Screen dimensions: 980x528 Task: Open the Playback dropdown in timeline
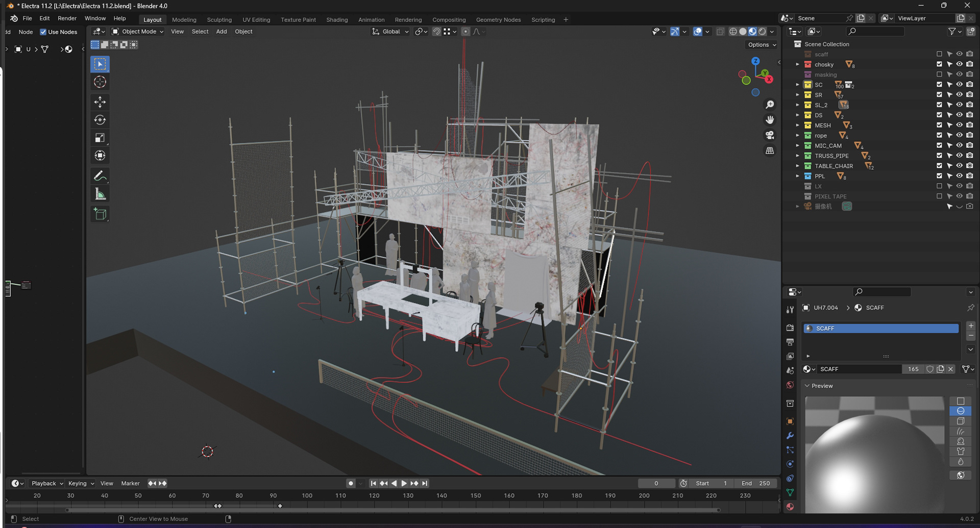coord(47,484)
